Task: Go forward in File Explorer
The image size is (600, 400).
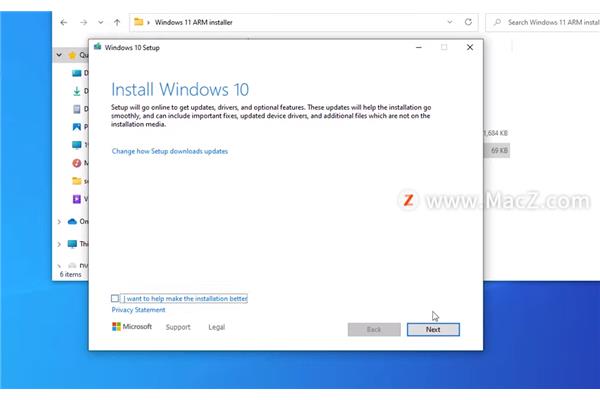Action: pyautogui.click(x=83, y=22)
